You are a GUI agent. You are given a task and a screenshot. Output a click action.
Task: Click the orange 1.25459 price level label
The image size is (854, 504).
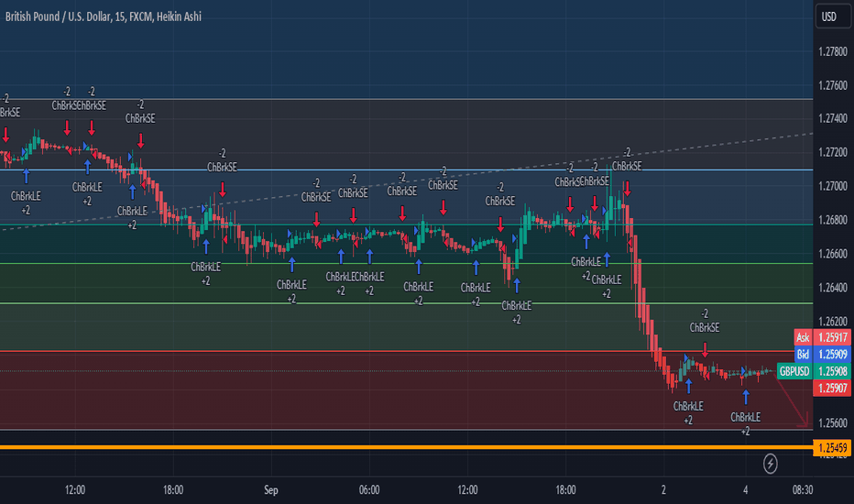(832, 448)
